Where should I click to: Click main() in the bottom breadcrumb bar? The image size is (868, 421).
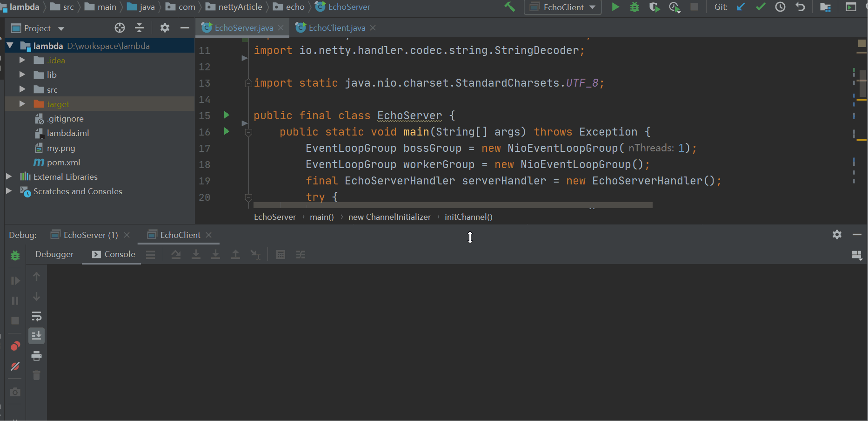pyautogui.click(x=321, y=217)
